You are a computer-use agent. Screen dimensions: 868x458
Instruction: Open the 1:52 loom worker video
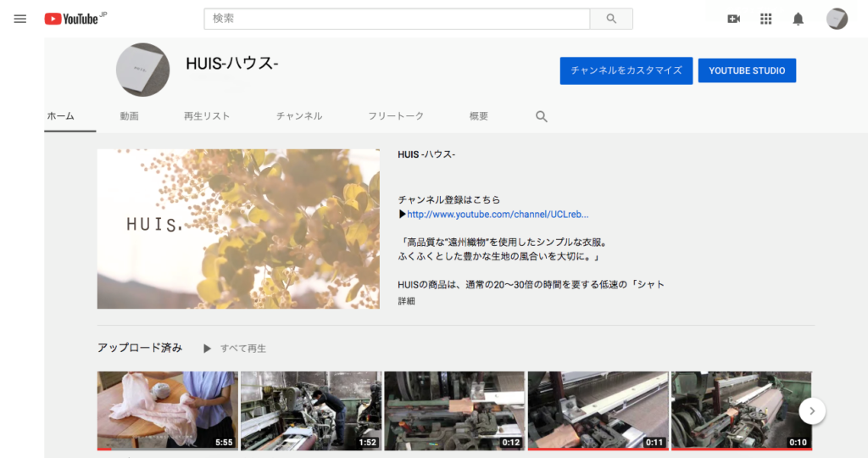[x=311, y=411]
